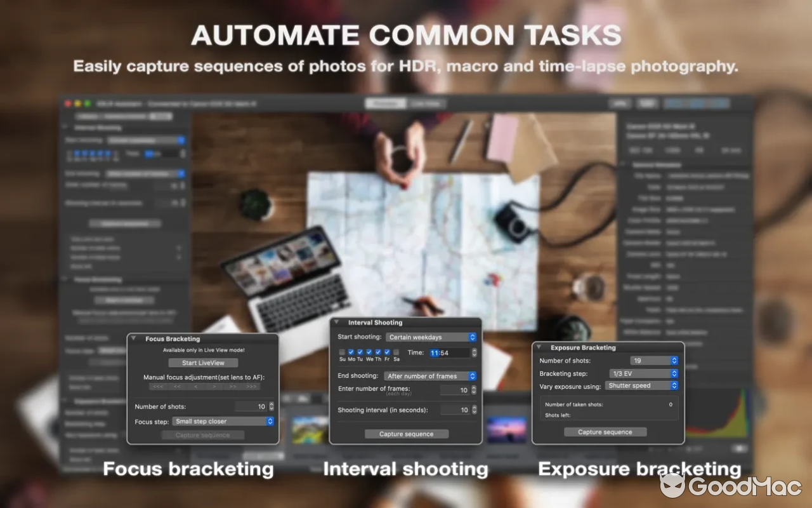Select the small step further focus arrow (>)
812x508 pixels.
[x=215, y=387]
